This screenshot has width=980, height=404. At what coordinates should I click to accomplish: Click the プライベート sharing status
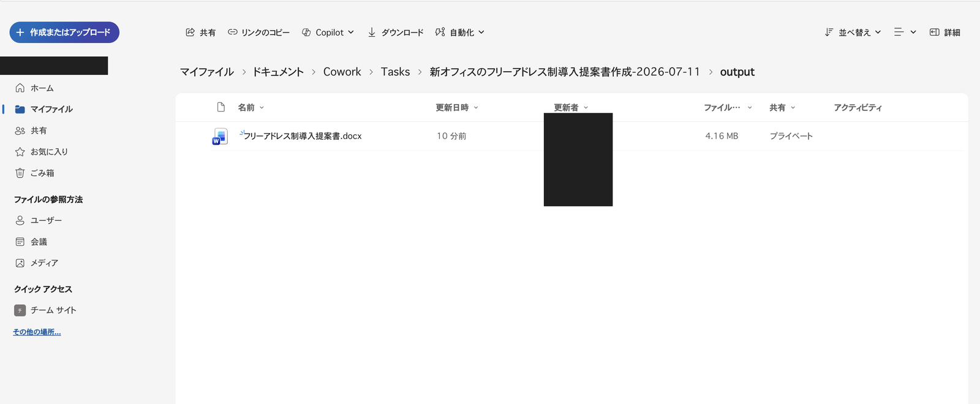[x=791, y=136]
